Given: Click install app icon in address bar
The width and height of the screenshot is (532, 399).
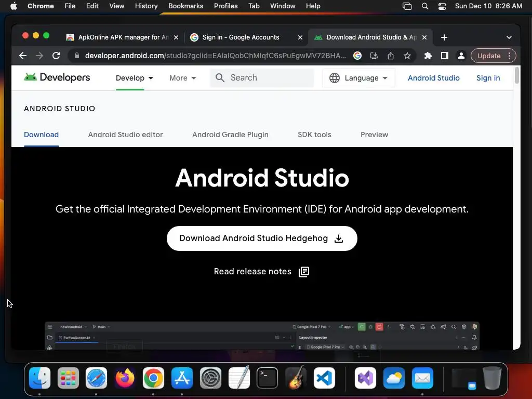Looking at the screenshot, I should 374,56.
